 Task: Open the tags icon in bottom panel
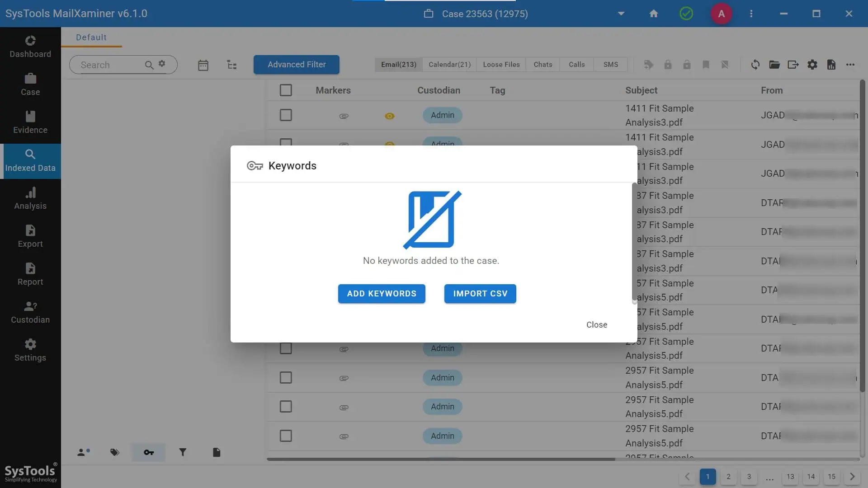115,452
